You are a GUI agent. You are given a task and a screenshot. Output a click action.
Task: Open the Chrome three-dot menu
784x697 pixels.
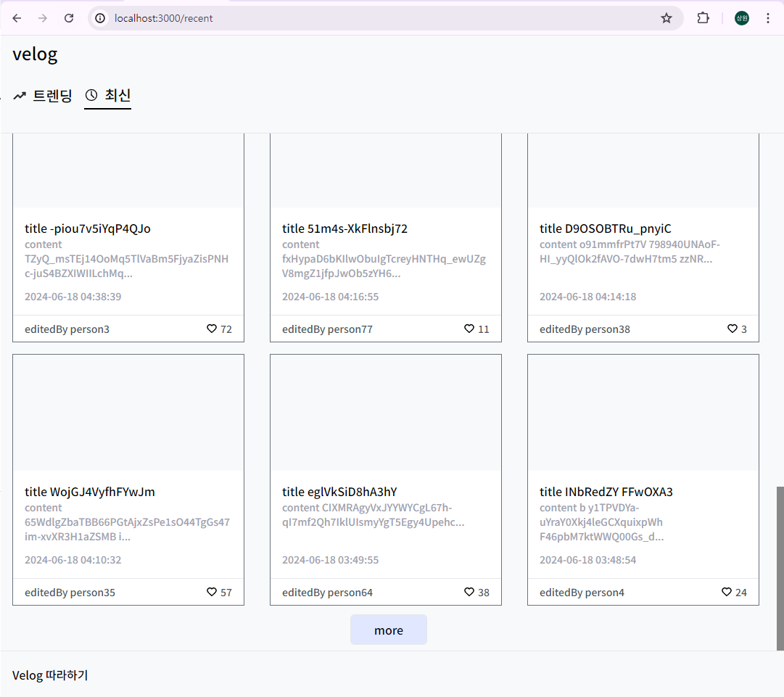pyautogui.click(x=768, y=18)
